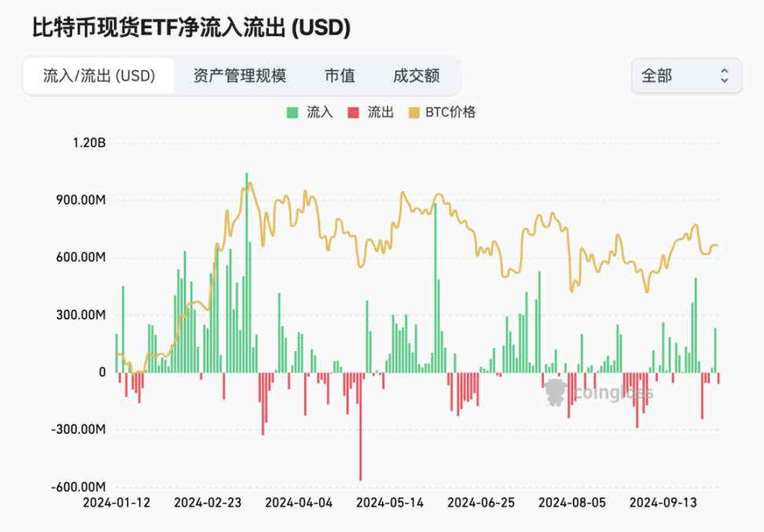Screen dimensions: 764x532
Task: Open the 市值 tab
Action: (340, 75)
